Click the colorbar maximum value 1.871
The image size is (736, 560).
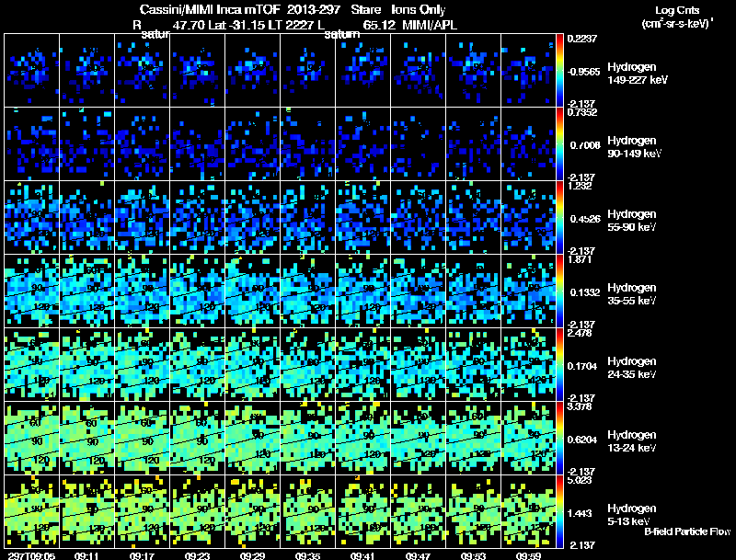point(580,259)
